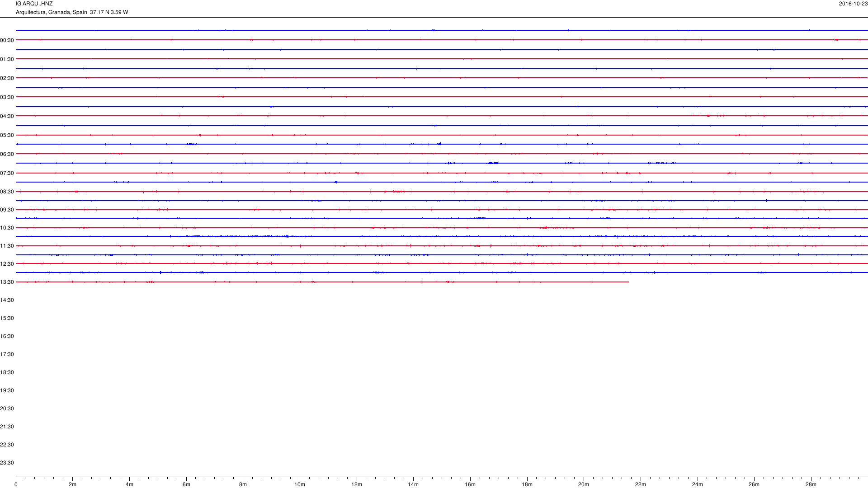Select the 09:30 time row label
This screenshot has height=488, width=868.
pyautogui.click(x=7, y=210)
